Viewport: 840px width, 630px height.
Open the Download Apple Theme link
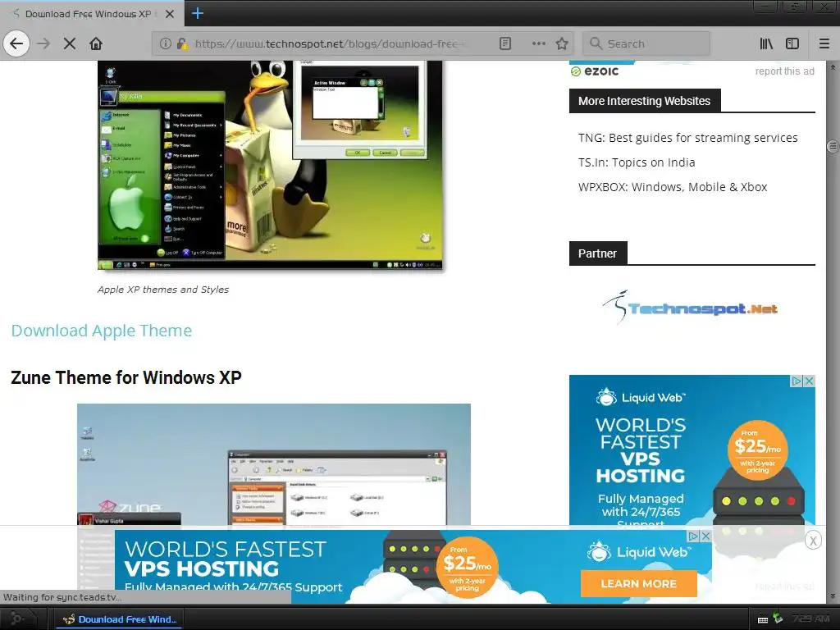coord(101,331)
